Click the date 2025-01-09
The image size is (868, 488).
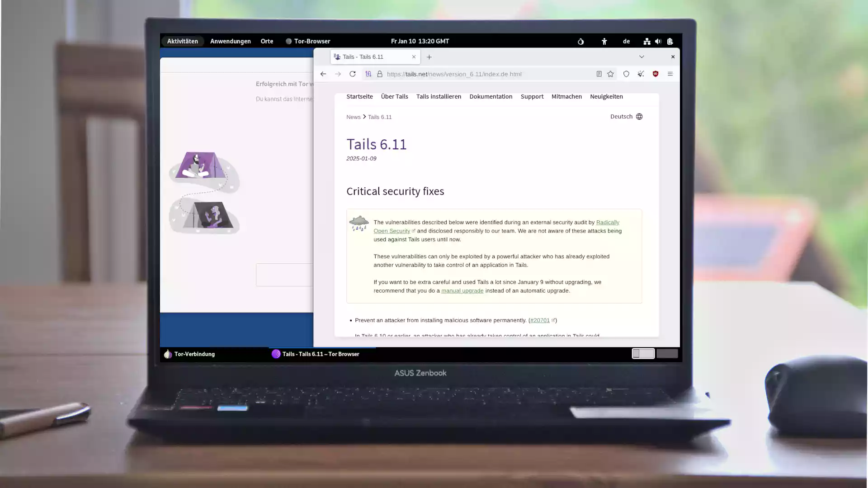click(x=361, y=159)
